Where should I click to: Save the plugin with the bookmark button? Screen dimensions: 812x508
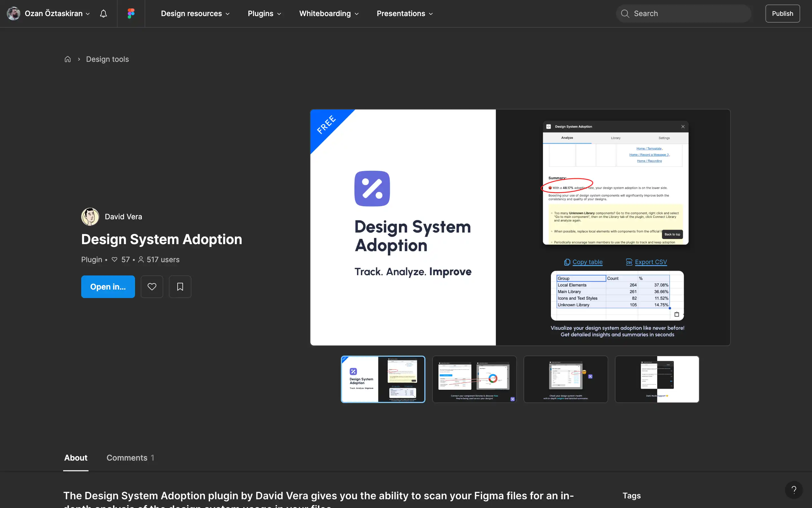coord(180,286)
